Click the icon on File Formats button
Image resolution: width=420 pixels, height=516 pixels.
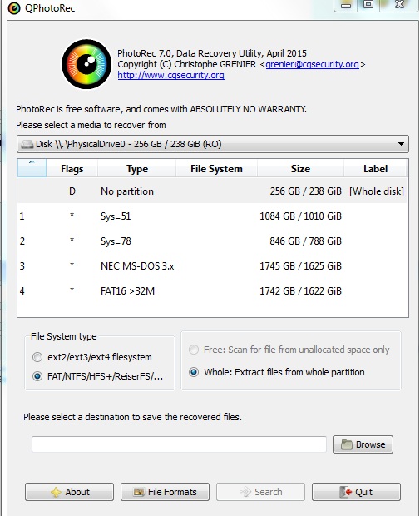(x=138, y=492)
